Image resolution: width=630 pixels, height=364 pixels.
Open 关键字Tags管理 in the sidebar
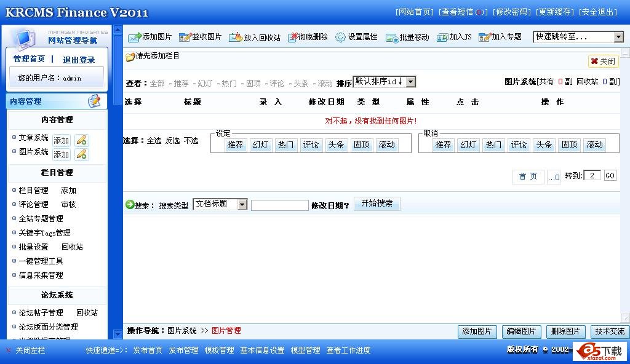click(x=44, y=232)
